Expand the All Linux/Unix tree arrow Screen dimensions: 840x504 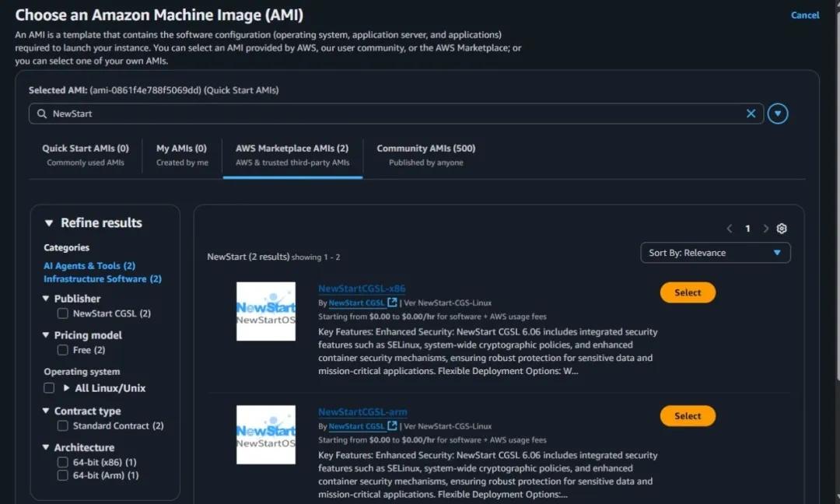(x=66, y=388)
